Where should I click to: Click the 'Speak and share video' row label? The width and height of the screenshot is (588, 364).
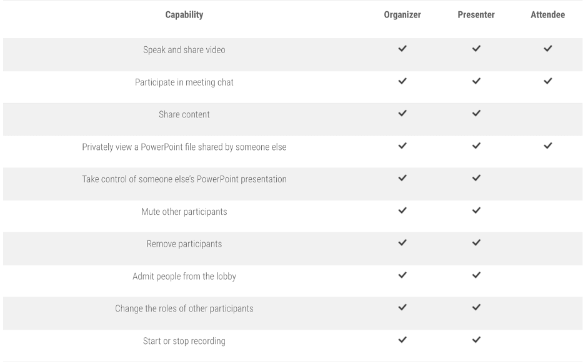click(x=184, y=50)
